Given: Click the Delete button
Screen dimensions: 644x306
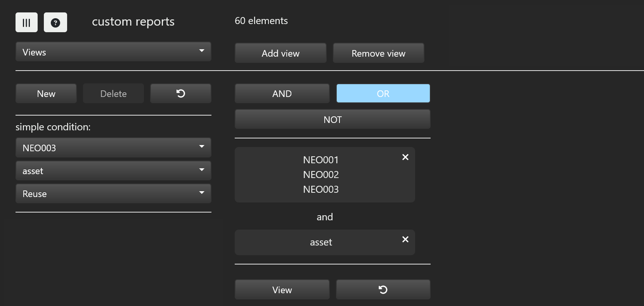Looking at the screenshot, I should 113,93.
